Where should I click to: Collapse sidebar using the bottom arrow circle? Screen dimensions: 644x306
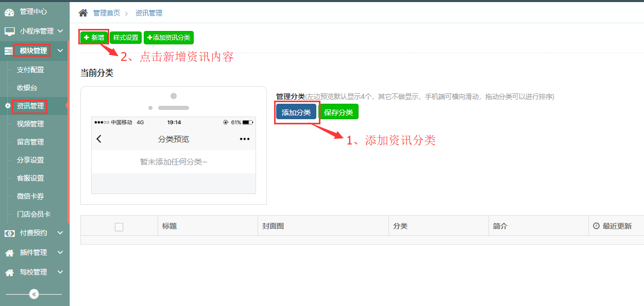pos(34,294)
